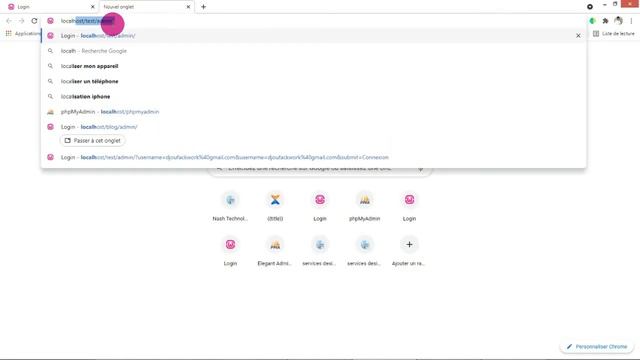The width and height of the screenshot is (640, 360).
Task: Open the Login shortcut beside Elegant Admi...
Action: click(x=230, y=251)
